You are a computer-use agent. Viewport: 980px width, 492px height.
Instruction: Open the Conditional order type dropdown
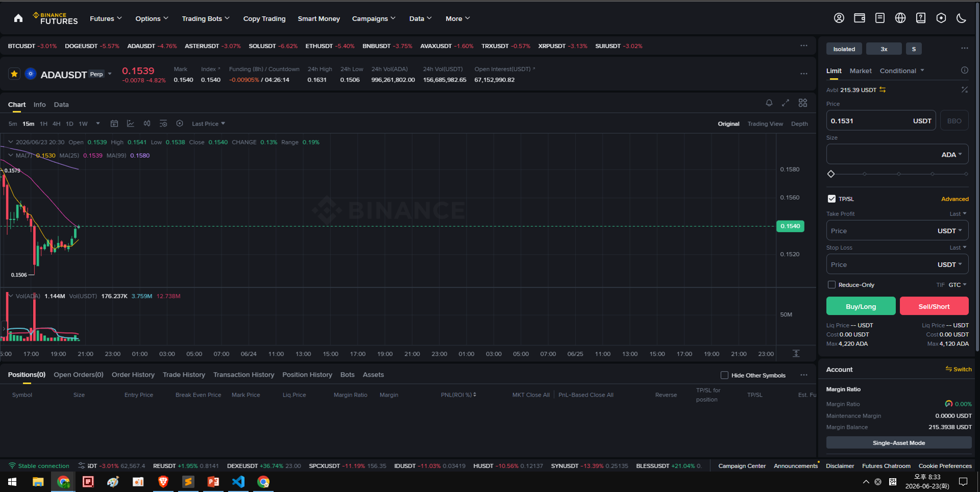[901, 70]
